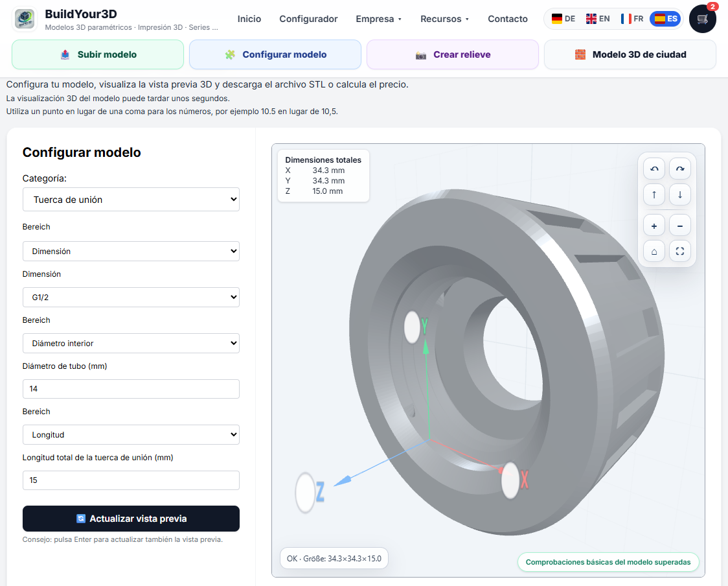Expand the G1/2 size dropdown
Image resolution: width=728 pixels, height=586 pixels.
(131, 297)
